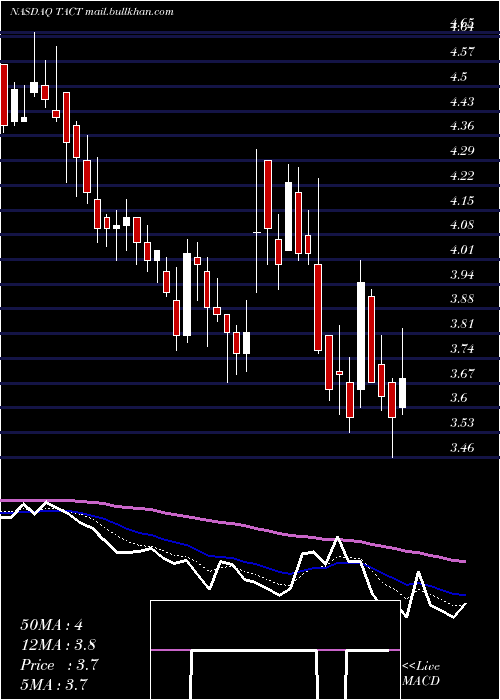Click the 12MA : 3.8 legend text

[x=58, y=645]
